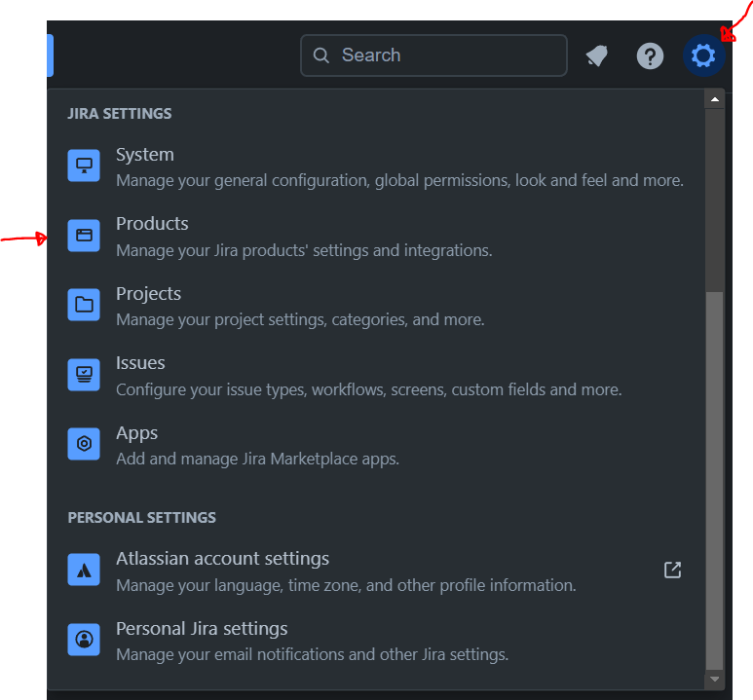753x700 pixels.
Task: Click "Manage your email notifications" description
Action: 312,654
